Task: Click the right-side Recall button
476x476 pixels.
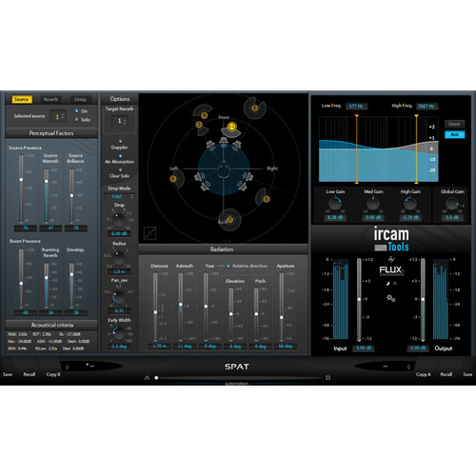Action: click(x=446, y=374)
